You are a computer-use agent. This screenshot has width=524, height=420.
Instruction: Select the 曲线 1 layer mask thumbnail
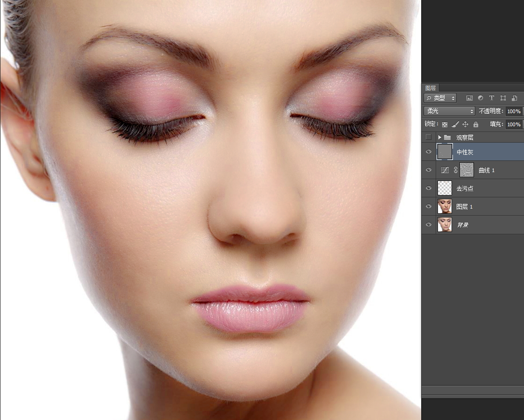coord(467,170)
